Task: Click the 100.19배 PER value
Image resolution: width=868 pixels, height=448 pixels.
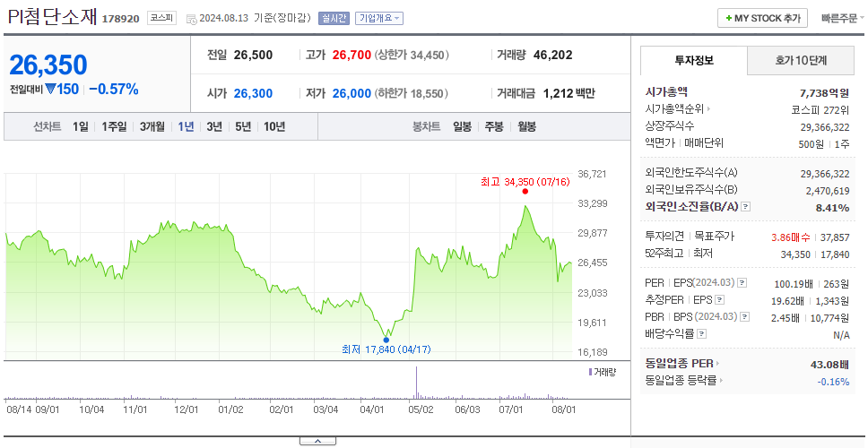Action: click(794, 284)
